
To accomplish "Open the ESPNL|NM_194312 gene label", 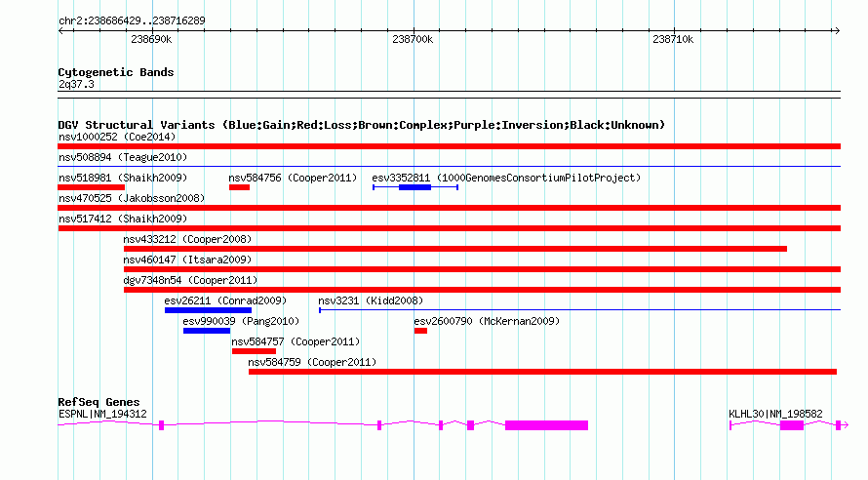I will [x=102, y=414].
